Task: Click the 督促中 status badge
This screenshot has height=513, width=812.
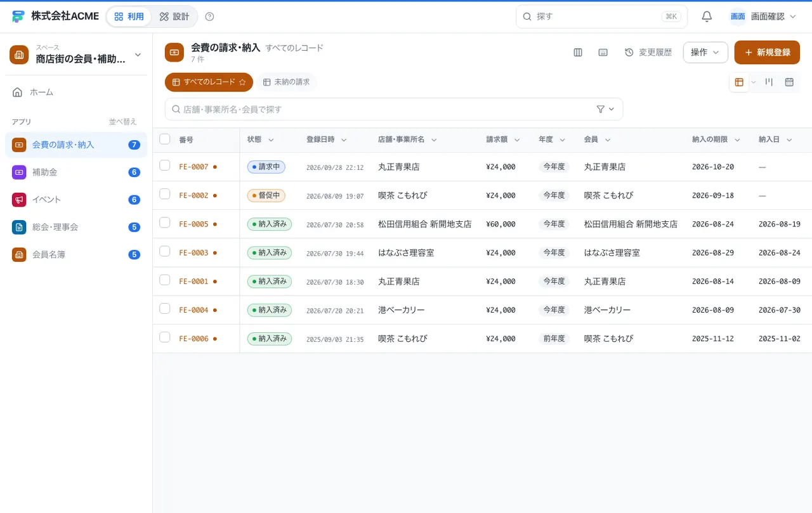Action: tap(266, 195)
